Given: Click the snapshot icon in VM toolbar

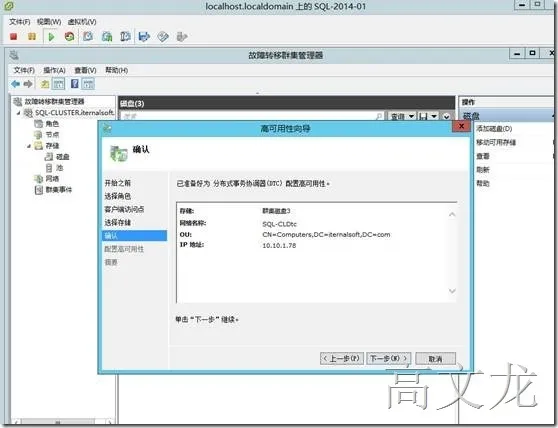Looking at the screenshot, I should [88, 36].
